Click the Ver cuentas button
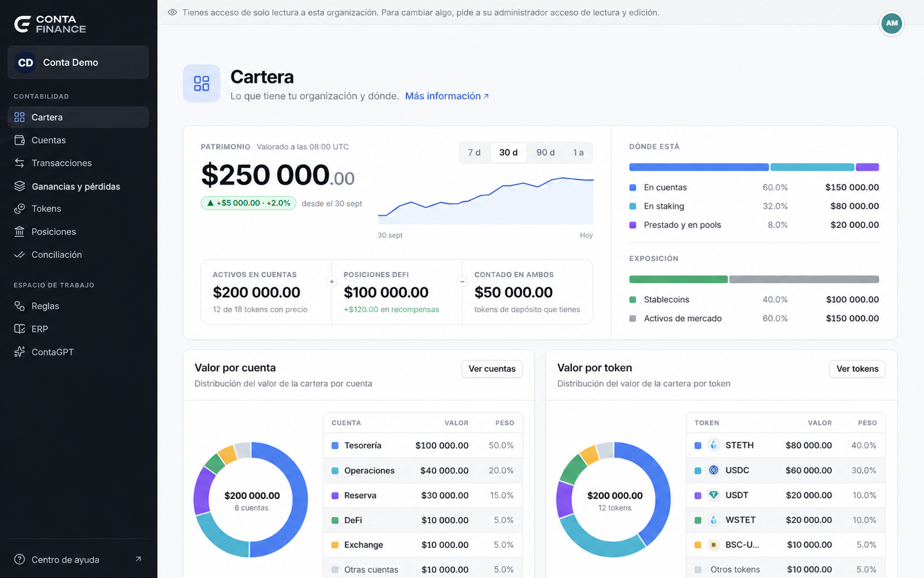Screen dimensions: 924x578 tap(492, 369)
